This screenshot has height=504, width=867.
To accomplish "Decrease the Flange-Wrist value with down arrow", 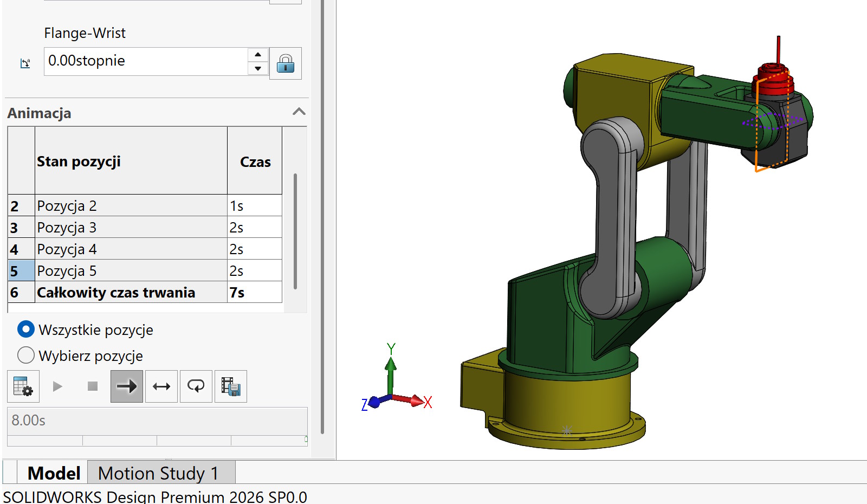I will coord(258,69).
